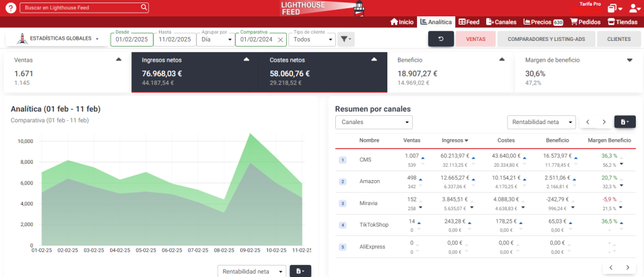Open the filter funnel options
644x277 pixels.
[346, 40]
